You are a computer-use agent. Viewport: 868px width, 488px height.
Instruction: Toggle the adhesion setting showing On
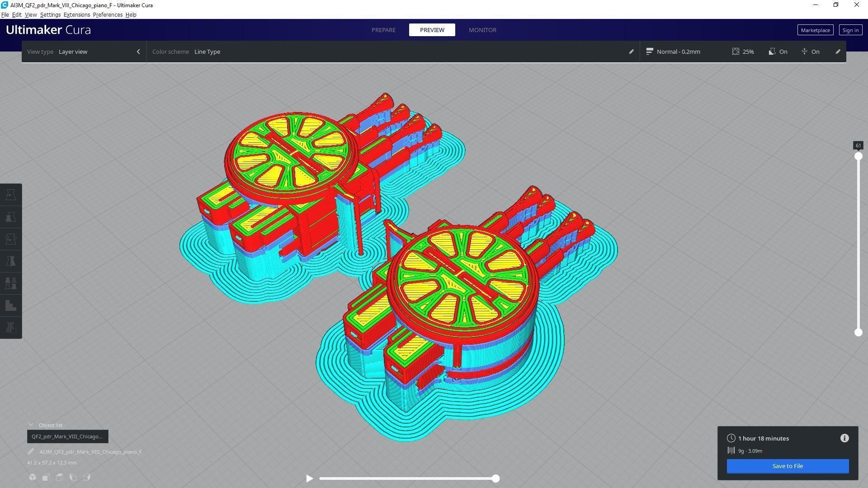pos(810,52)
